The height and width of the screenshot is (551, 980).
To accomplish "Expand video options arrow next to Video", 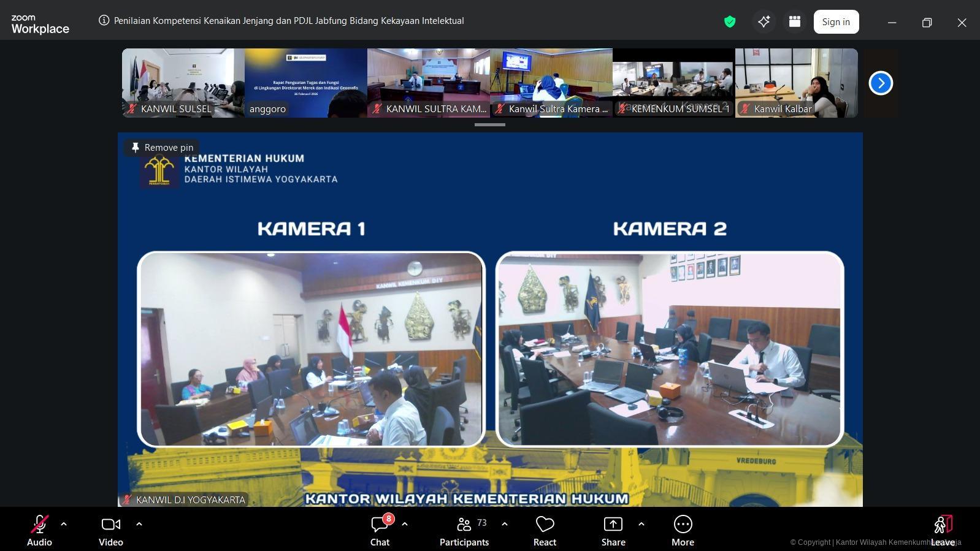I will [x=139, y=524].
